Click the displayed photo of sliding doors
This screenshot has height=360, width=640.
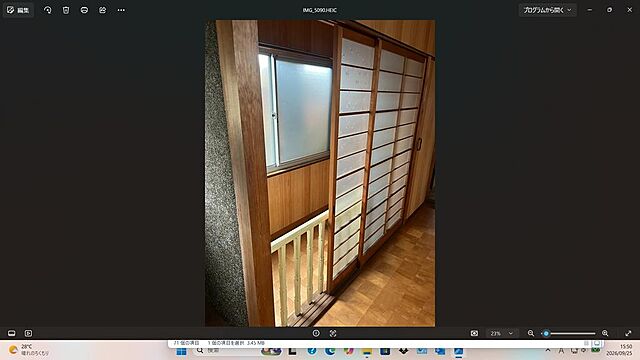click(x=320, y=173)
